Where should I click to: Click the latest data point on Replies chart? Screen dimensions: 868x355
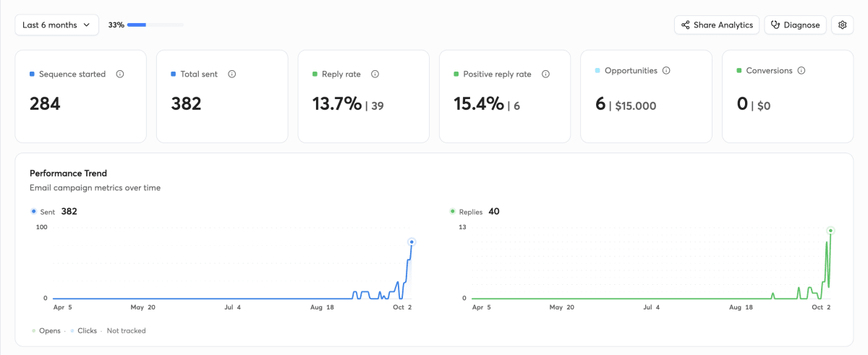[x=831, y=231]
